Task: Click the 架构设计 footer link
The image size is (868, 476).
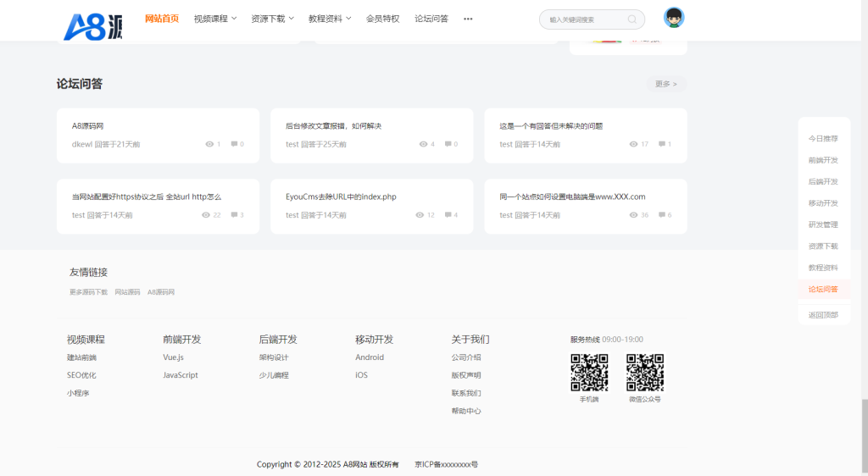Action: (x=274, y=357)
